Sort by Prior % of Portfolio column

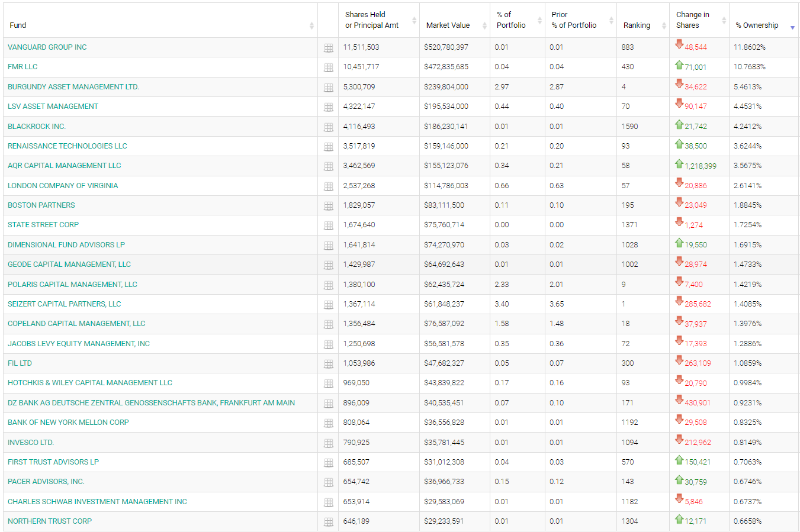581,20
